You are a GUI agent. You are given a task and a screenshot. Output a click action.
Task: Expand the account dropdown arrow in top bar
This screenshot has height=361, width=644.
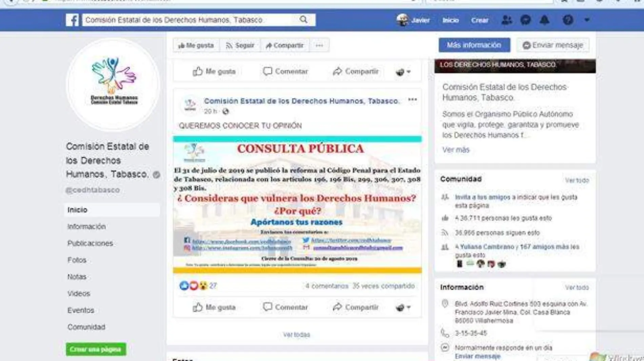tap(587, 20)
